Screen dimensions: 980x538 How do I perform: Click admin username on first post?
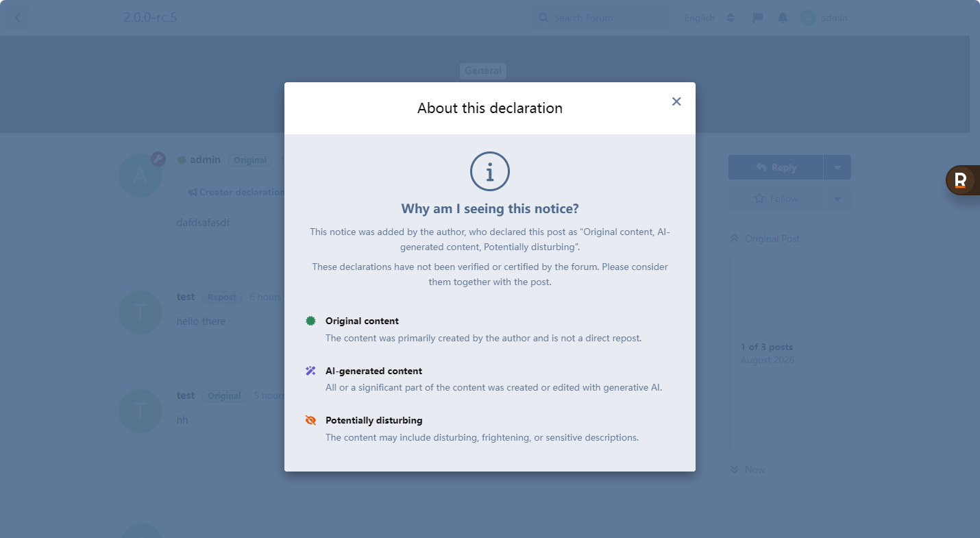(205, 160)
